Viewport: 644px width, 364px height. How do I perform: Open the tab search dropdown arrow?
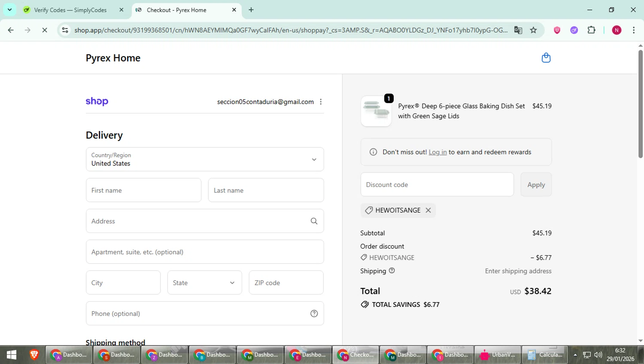point(9,10)
